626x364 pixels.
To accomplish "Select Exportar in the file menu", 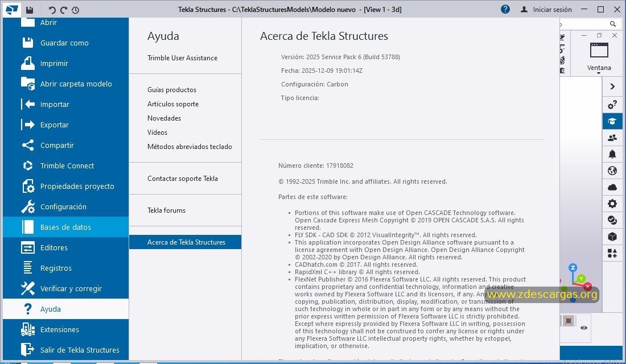I will click(x=66, y=125).
